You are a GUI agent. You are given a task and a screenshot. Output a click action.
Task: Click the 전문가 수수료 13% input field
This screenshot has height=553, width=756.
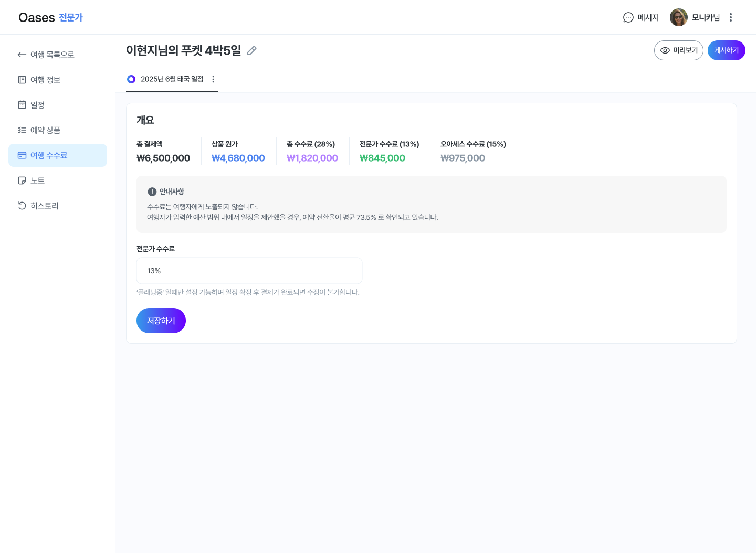[249, 271]
